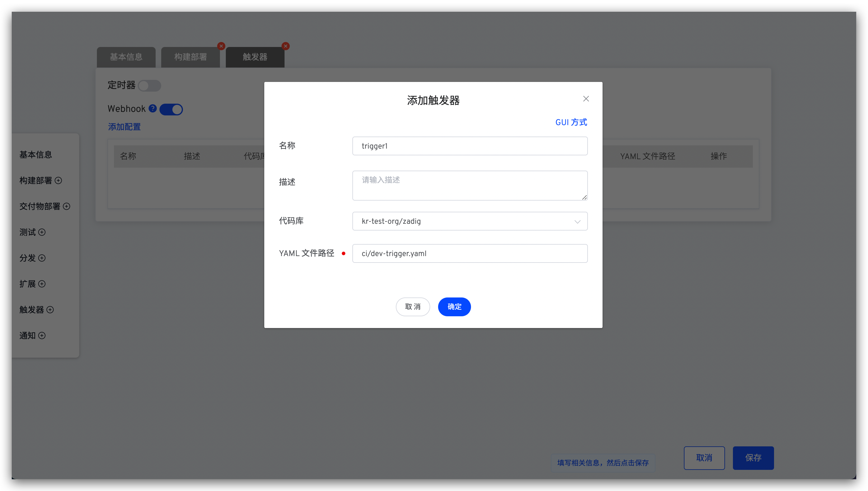The height and width of the screenshot is (491, 868).
Task: Add 构建部署 module with plus icon
Action: coord(58,180)
